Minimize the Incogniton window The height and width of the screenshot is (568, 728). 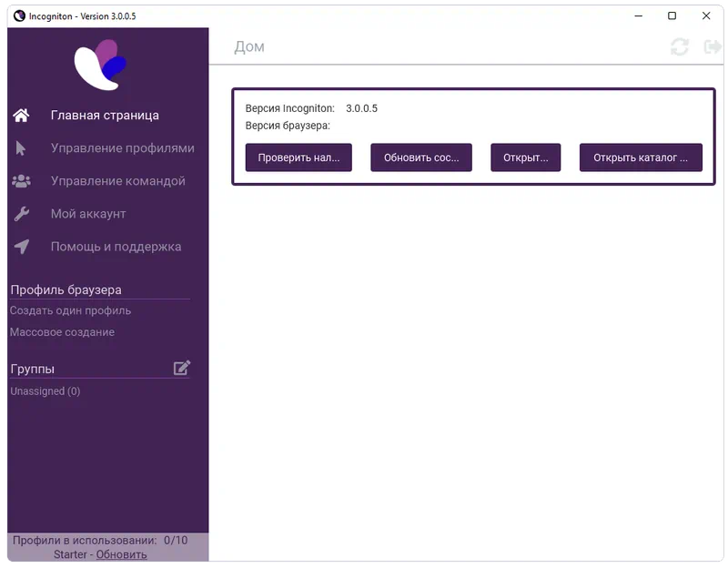639,16
